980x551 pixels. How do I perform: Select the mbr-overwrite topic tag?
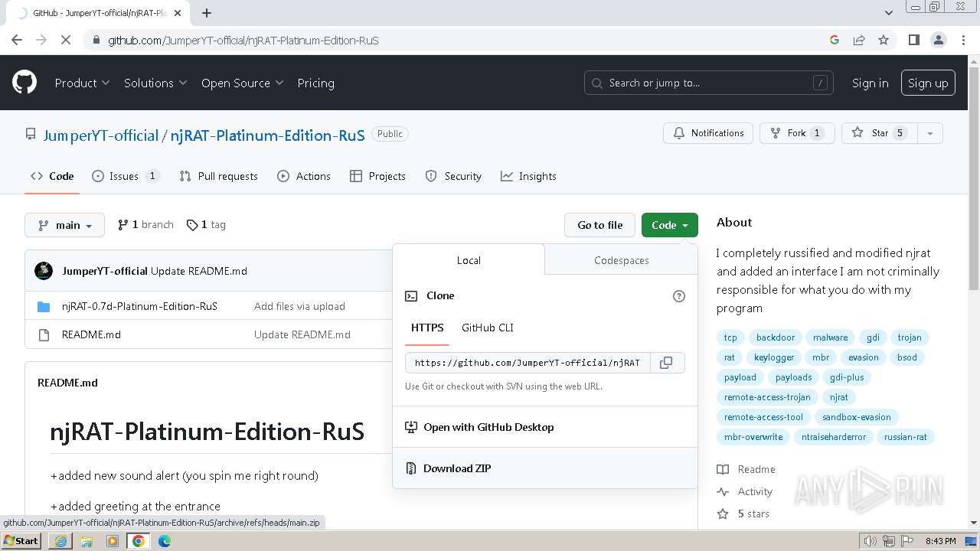point(753,437)
